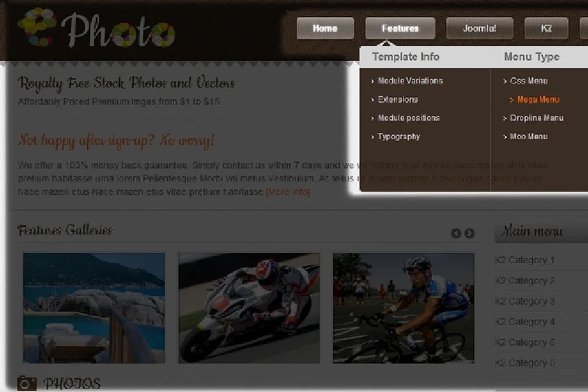
Task: Expand the Features menu
Action: point(400,28)
